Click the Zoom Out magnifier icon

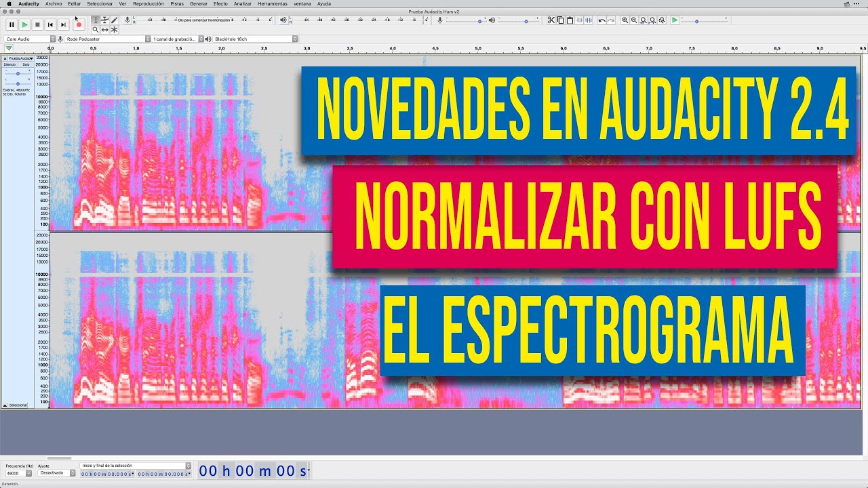click(634, 20)
